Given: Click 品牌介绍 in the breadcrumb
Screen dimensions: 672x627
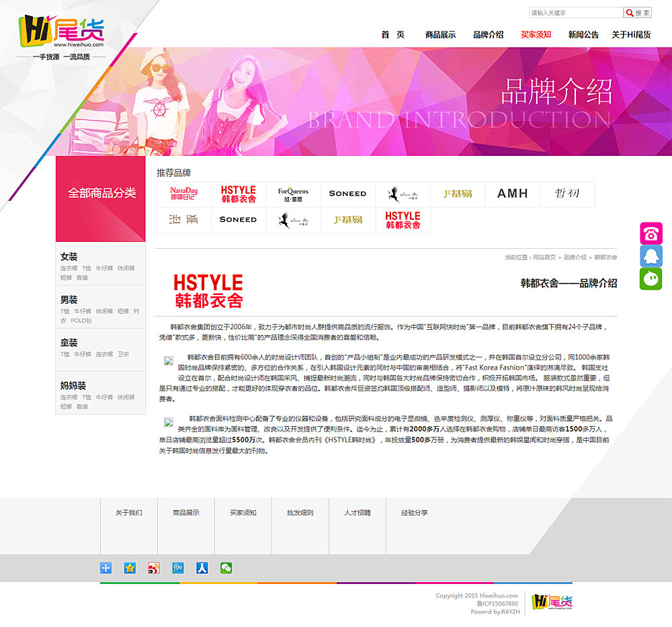Looking at the screenshot, I should 575,257.
